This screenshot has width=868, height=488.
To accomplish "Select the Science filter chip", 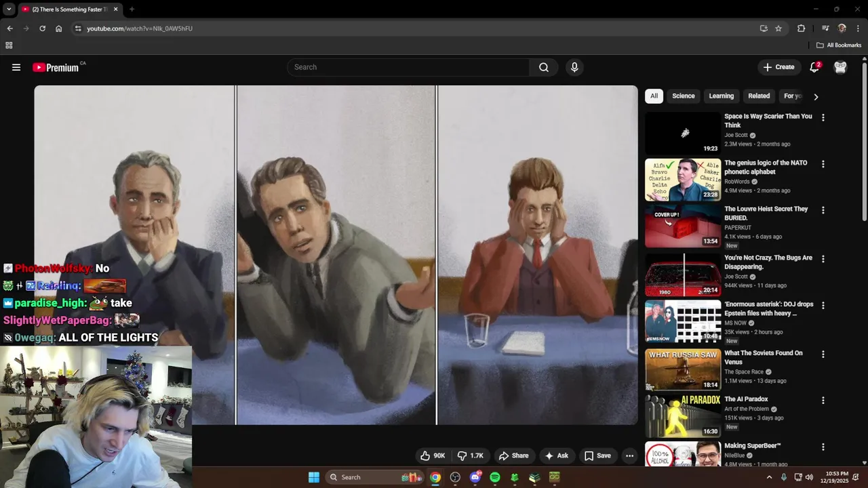I will (x=684, y=96).
